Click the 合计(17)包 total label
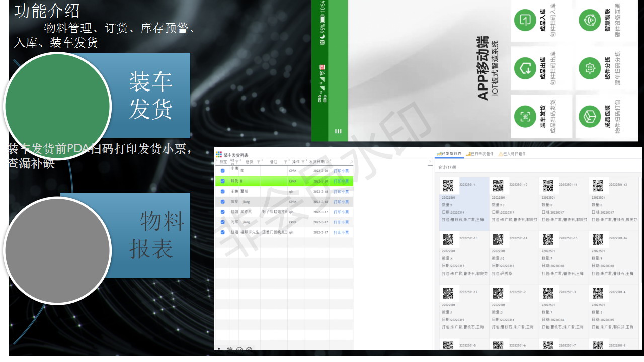This screenshot has width=644, height=362. (x=448, y=167)
